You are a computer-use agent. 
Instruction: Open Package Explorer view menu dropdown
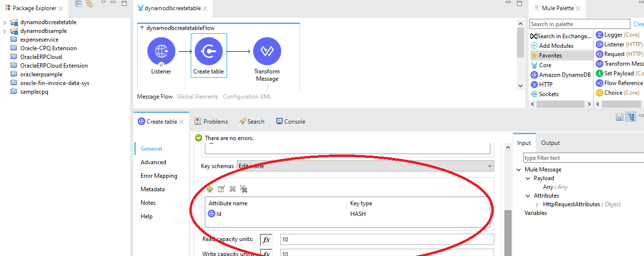103,3
